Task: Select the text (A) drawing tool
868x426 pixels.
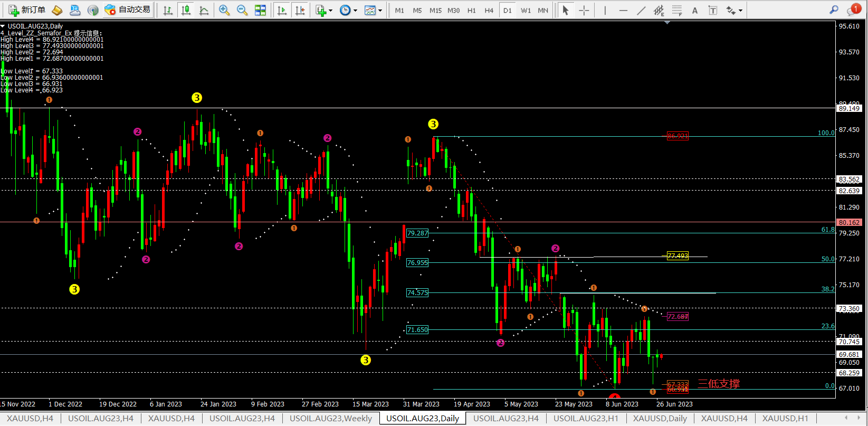Action: click(695, 10)
